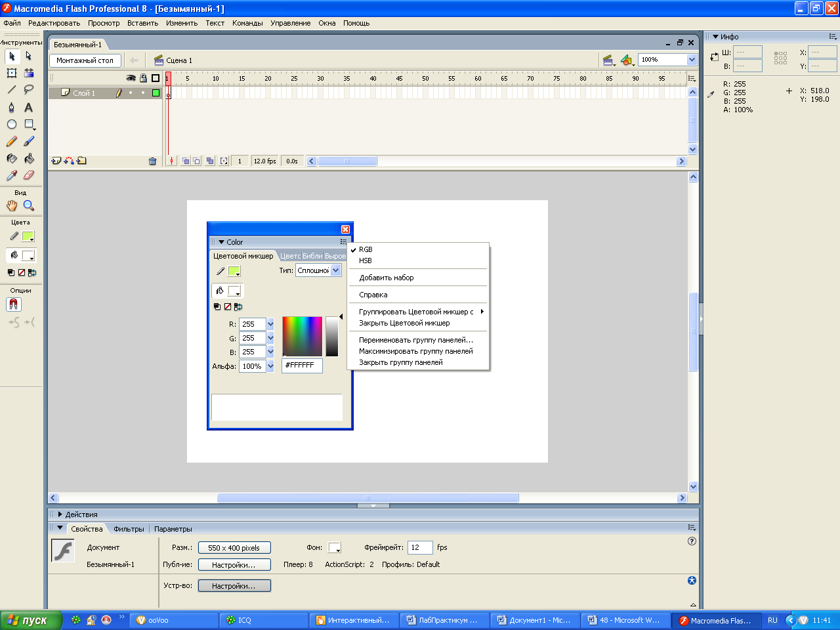840x630 pixels.
Task: Select the Line tool
Action: [x=12, y=90]
